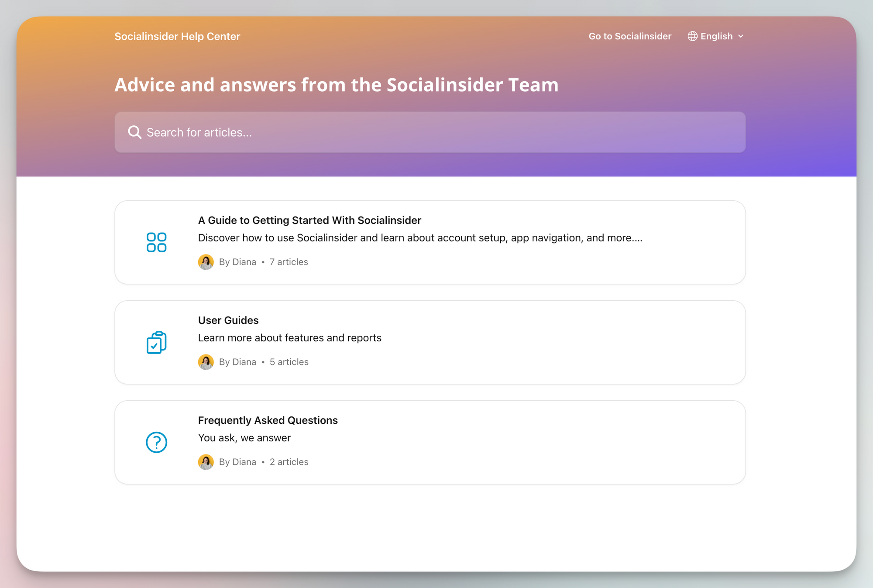Expand the language chevron arrow
Image resolution: width=873 pixels, height=588 pixels.
click(x=741, y=36)
